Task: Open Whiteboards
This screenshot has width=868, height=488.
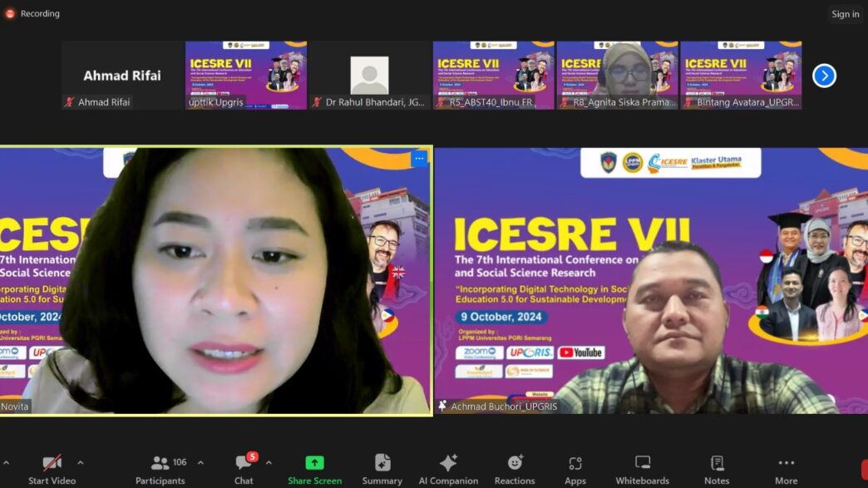Action: pos(642,463)
